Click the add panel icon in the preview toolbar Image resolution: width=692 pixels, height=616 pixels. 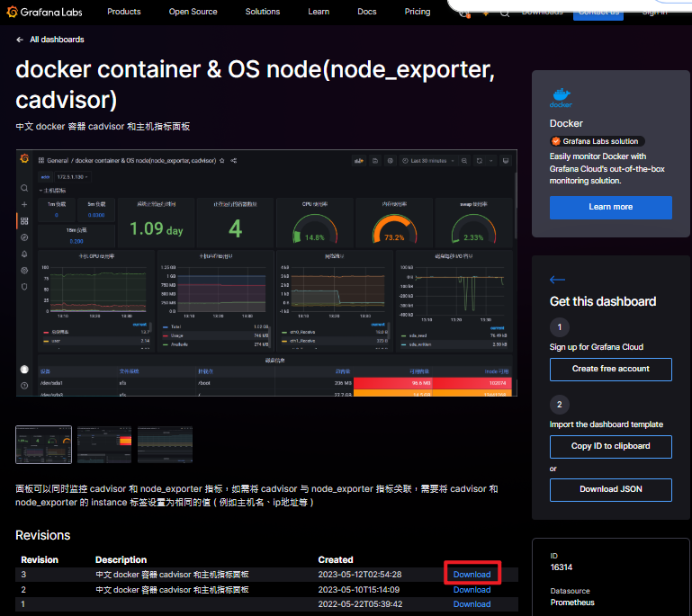click(x=359, y=161)
